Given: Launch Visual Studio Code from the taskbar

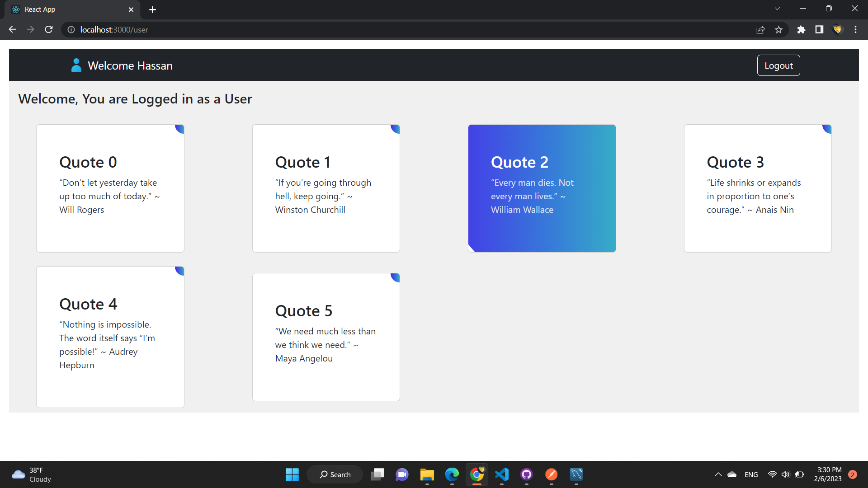Looking at the screenshot, I should click(502, 474).
